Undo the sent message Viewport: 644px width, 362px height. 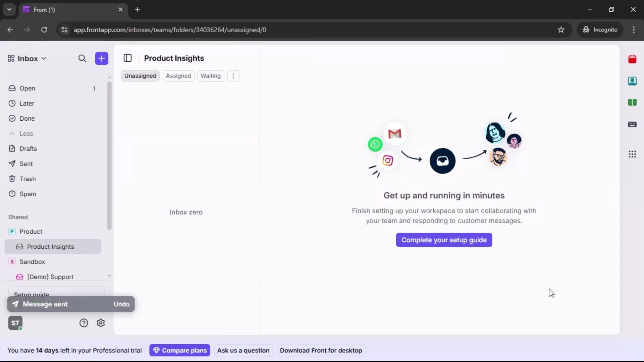[x=121, y=304]
